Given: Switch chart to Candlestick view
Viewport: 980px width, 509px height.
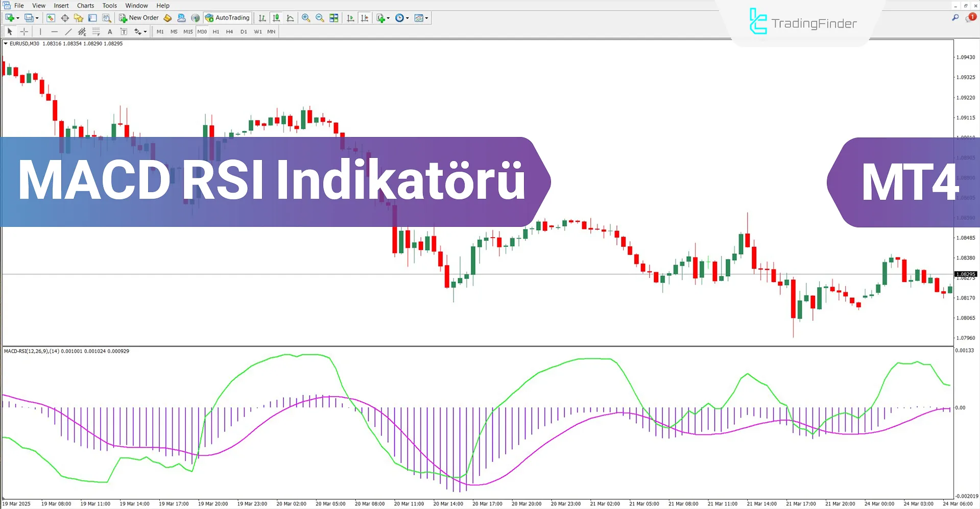Looking at the screenshot, I should tap(276, 18).
